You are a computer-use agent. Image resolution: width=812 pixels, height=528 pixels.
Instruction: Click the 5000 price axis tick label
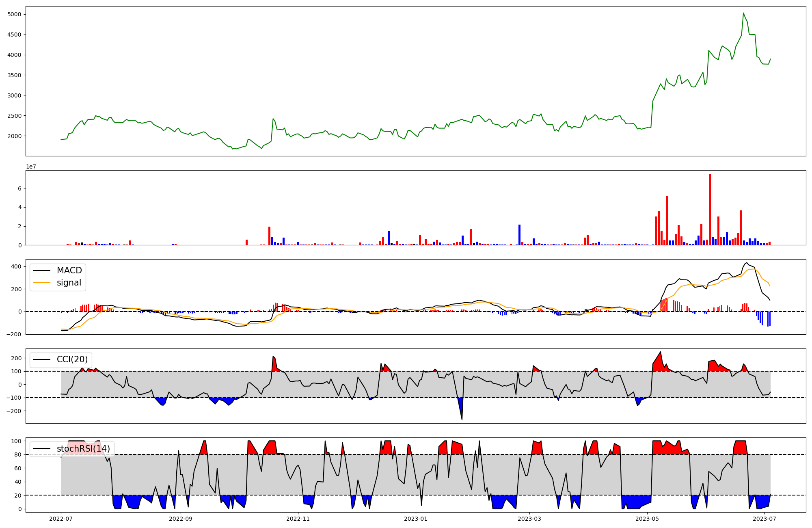[14, 15]
